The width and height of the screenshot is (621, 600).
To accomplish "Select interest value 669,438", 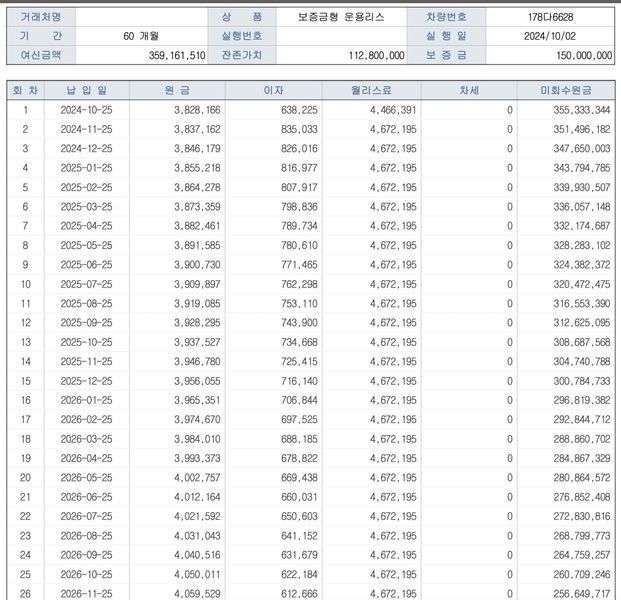I will (299, 478).
